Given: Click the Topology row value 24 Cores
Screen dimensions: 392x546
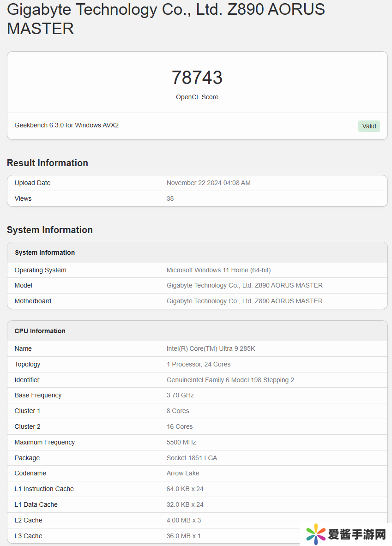Looking at the screenshot, I should tap(198, 364).
